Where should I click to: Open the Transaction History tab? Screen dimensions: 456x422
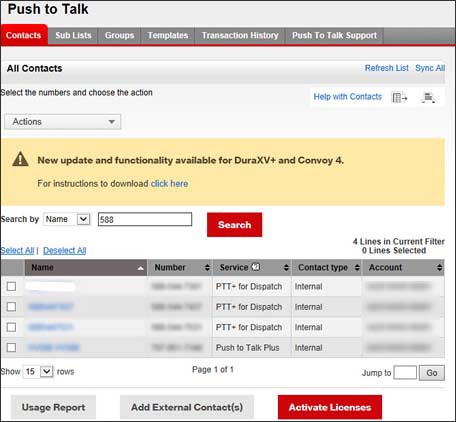click(x=240, y=35)
